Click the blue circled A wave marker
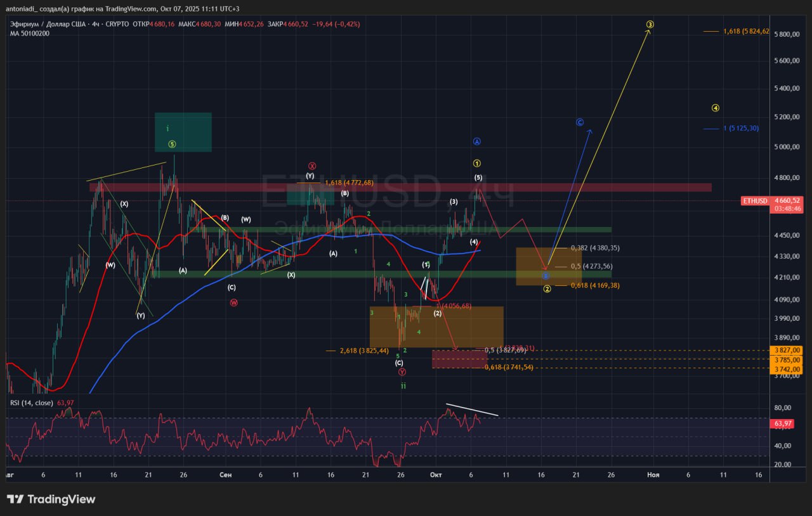This screenshot has height=516, width=812. click(x=477, y=141)
